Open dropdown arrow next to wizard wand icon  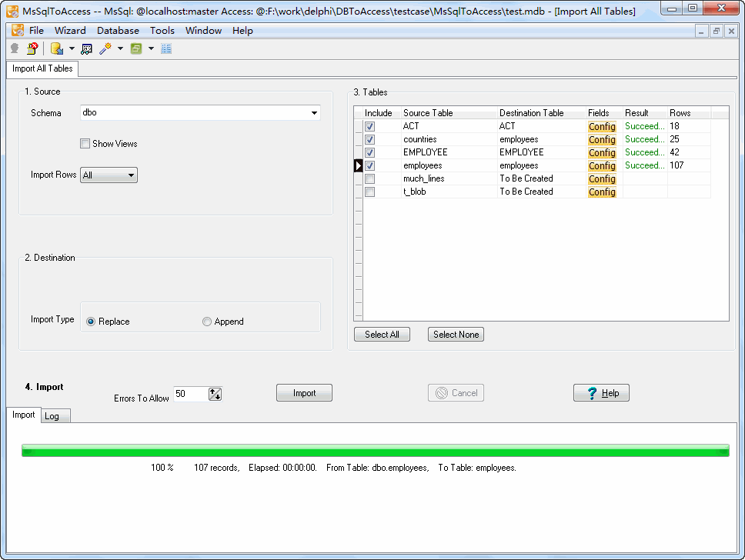(x=120, y=48)
